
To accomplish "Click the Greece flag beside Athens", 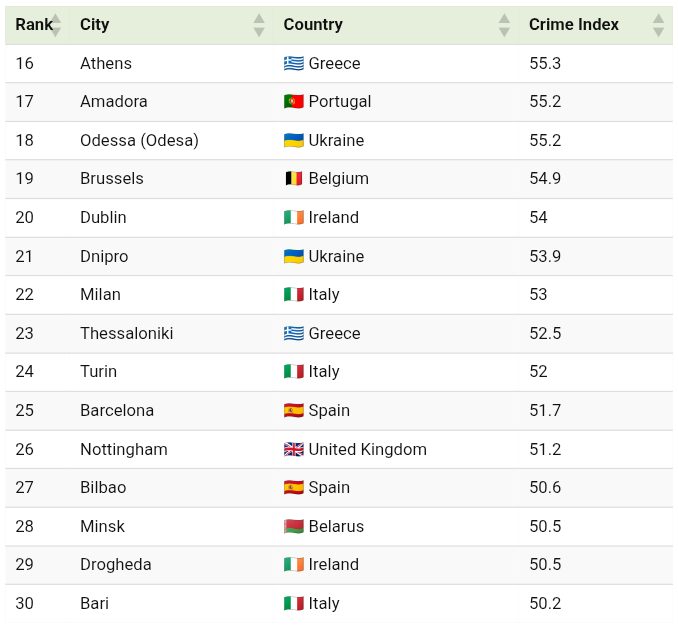I will 293,64.
